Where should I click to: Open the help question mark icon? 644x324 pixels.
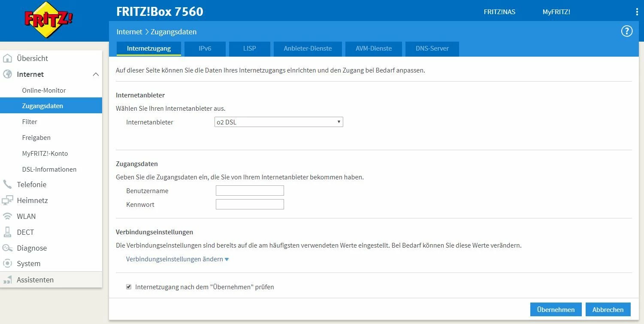pyautogui.click(x=627, y=31)
